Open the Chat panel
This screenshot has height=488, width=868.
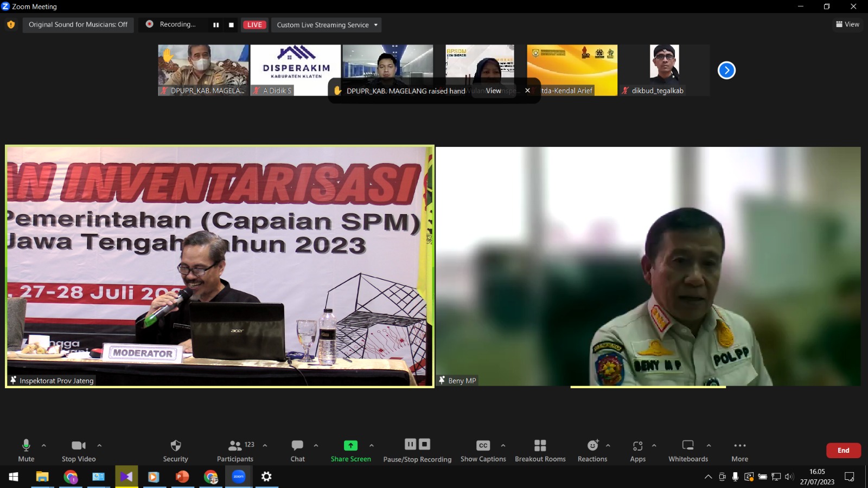coord(297,451)
